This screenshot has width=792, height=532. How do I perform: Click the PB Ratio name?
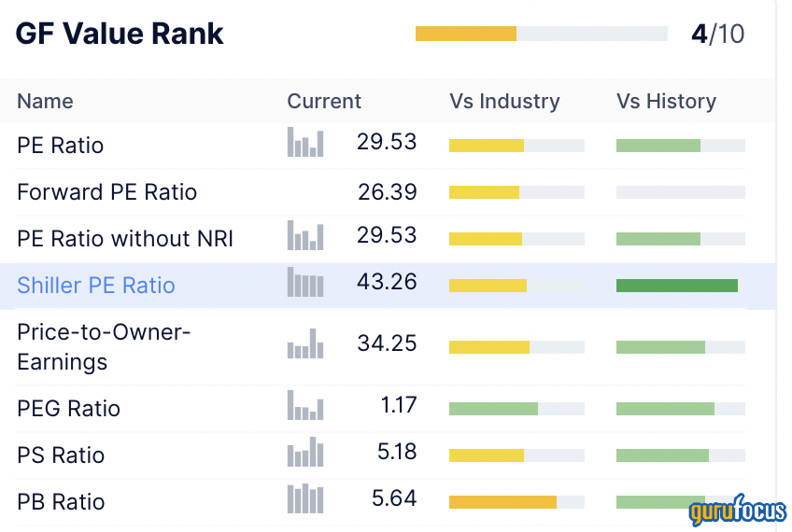click(x=61, y=502)
